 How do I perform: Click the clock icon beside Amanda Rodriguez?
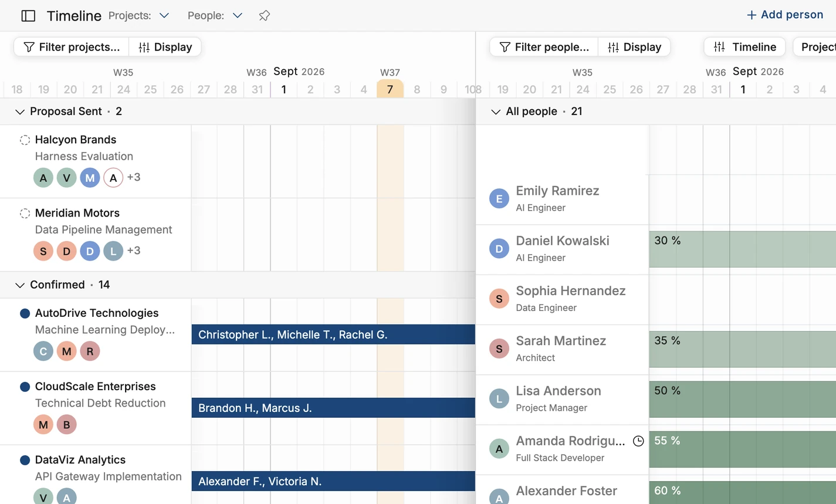[638, 441]
